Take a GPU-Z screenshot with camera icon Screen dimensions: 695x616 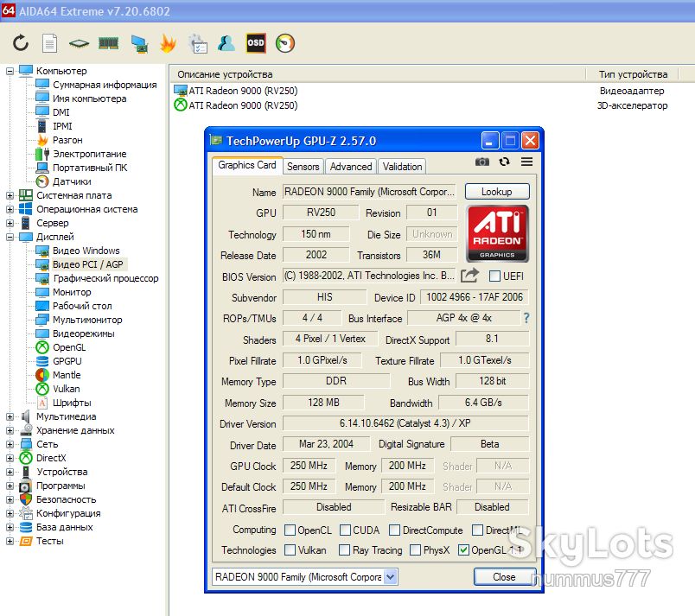482,162
